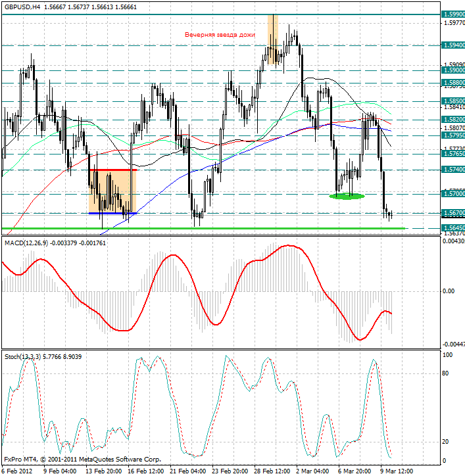The height and width of the screenshot is (476, 465).
Task: Click the 21 Feb 04:00 time label
Action: coord(187,471)
